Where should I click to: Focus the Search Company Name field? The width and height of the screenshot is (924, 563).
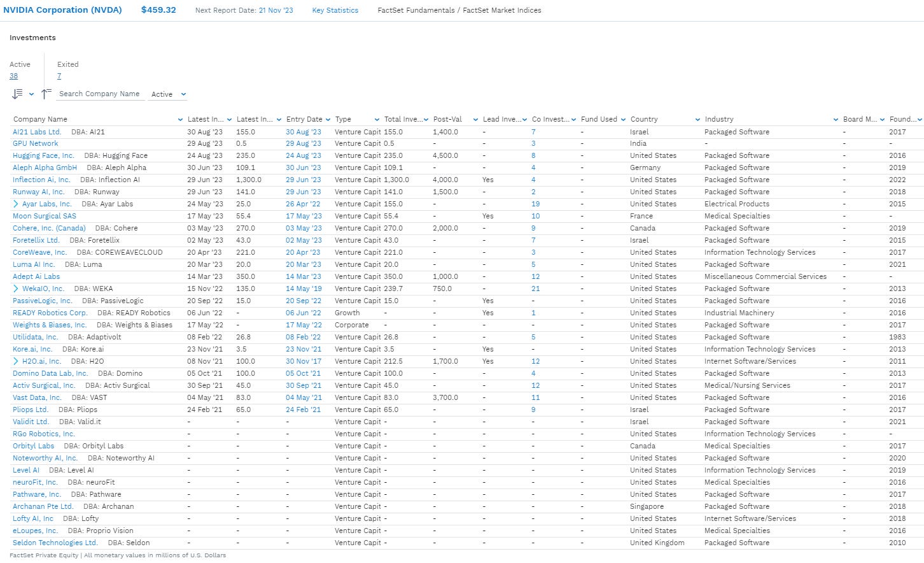click(100, 94)
